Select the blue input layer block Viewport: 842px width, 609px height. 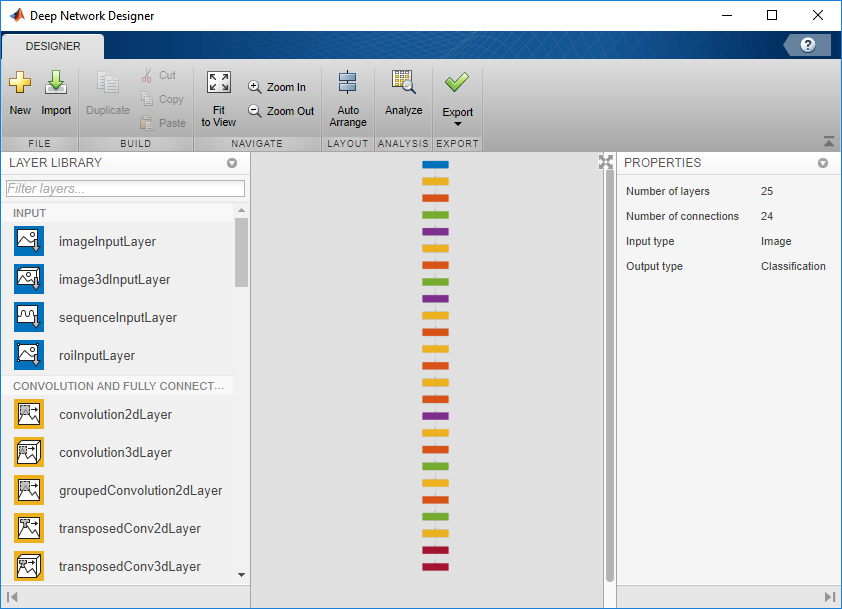[435, 165]
